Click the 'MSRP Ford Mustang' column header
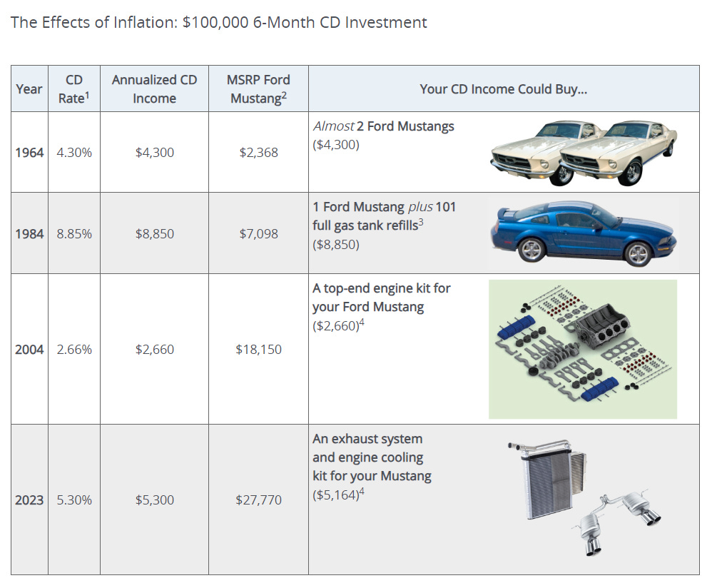712x588 pixels. click(x=258, y=89)
